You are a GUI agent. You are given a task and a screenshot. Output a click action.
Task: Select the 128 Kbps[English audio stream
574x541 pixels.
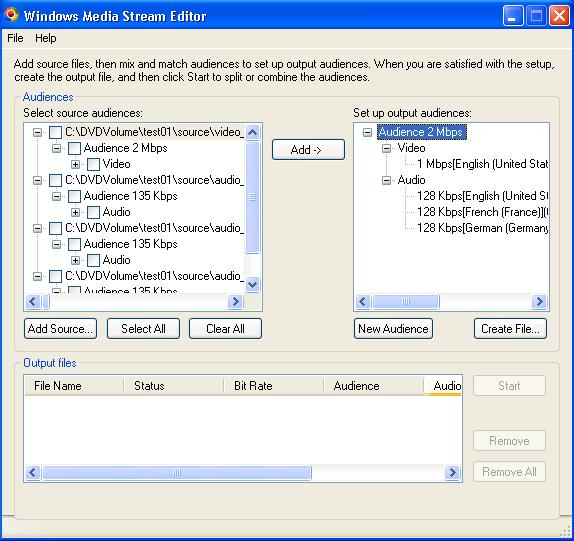pos(482,196)
